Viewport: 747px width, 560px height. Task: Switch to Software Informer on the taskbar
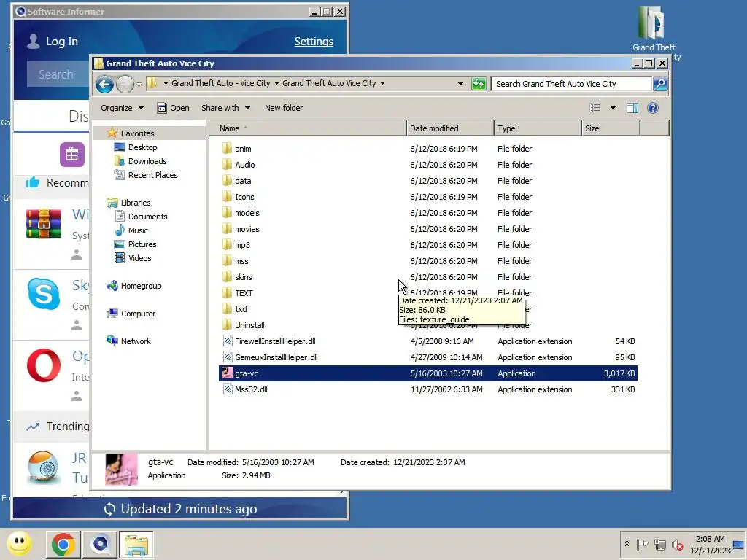point(100,545)
